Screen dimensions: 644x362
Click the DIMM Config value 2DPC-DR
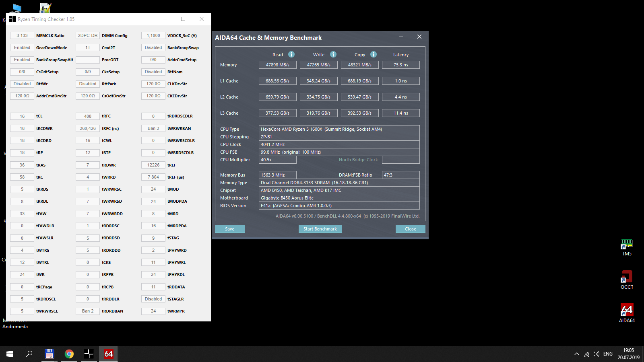88,35
